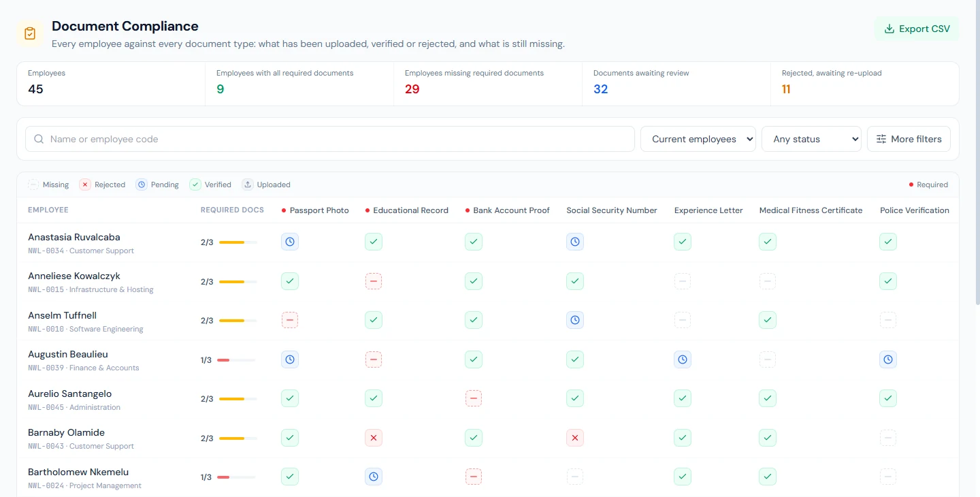Screen dimensions: 980x497
Task: Click Augustin Beaulieu's missing Educational Record icon
Action: (373, 359)
